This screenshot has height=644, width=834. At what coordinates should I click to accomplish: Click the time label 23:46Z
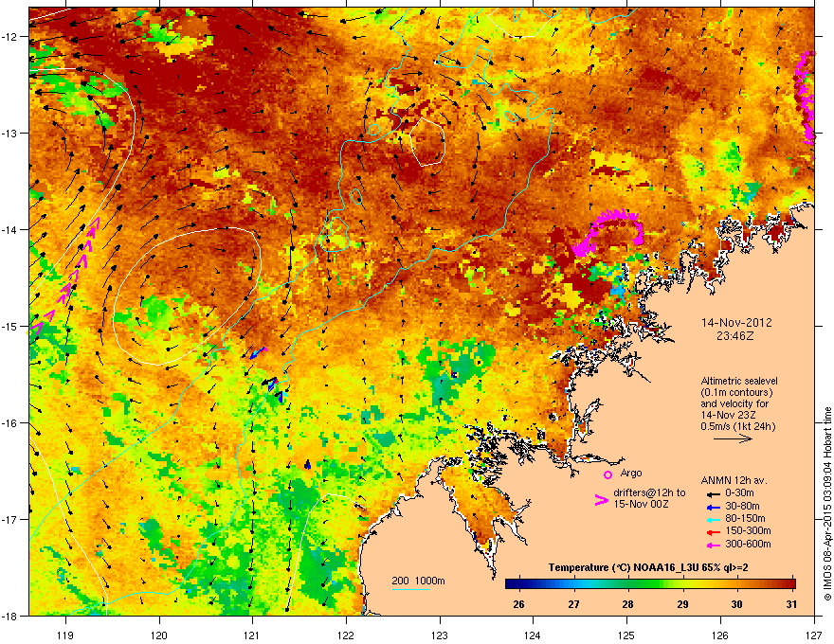pos(735,336)
